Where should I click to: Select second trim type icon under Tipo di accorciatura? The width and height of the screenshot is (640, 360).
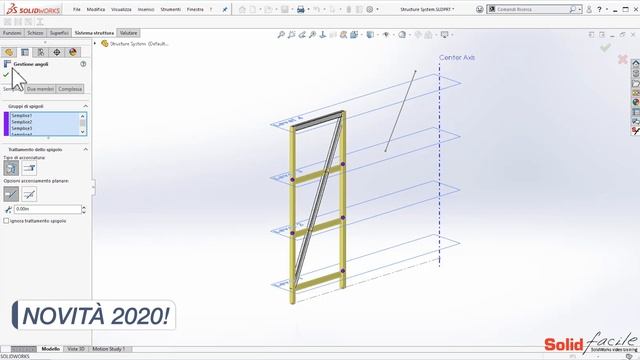click(29, 168)
